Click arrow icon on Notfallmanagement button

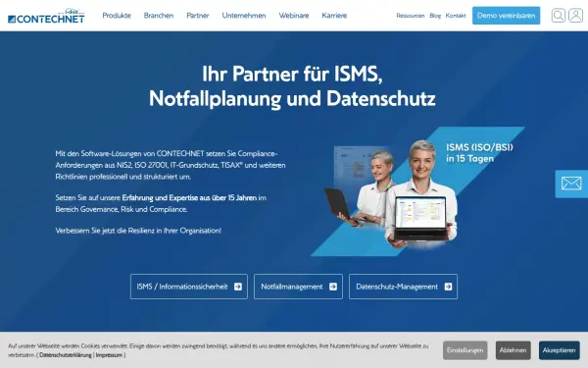pos(333,287)
